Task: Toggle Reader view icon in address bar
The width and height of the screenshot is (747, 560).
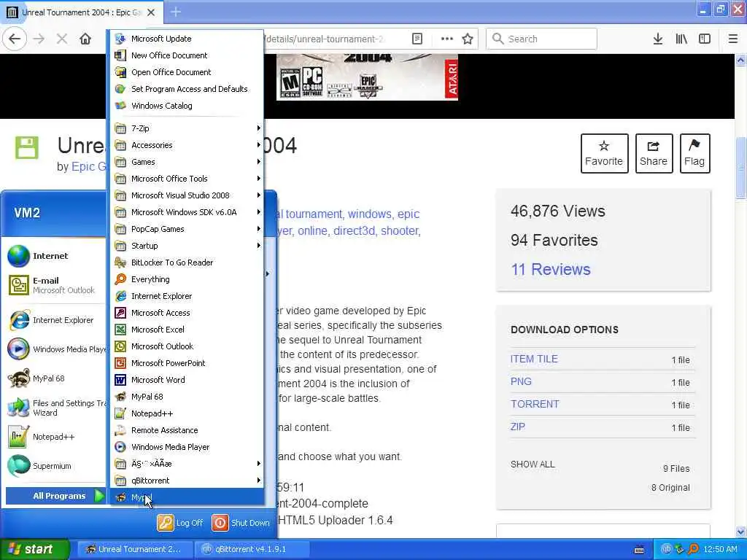Action: [x=417, y=39]
